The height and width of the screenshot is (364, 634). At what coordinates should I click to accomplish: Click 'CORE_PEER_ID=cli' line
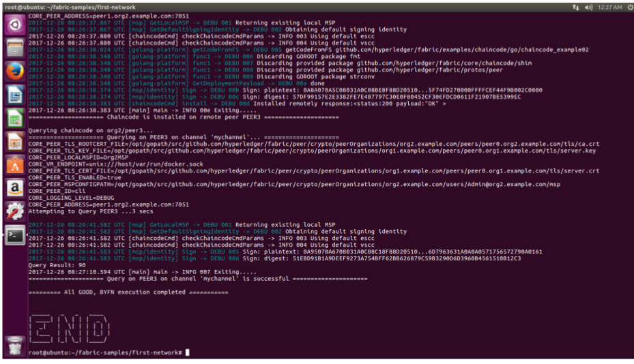click(57, 191)
